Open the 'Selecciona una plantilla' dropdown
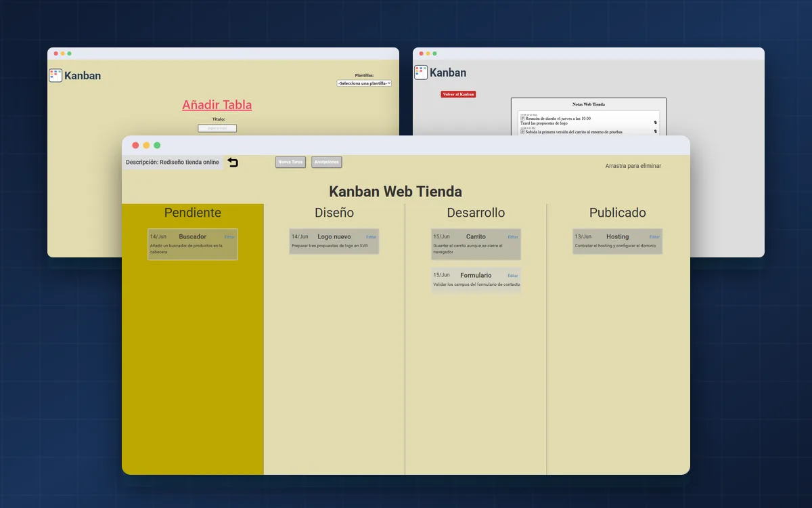 click(364, 83)
